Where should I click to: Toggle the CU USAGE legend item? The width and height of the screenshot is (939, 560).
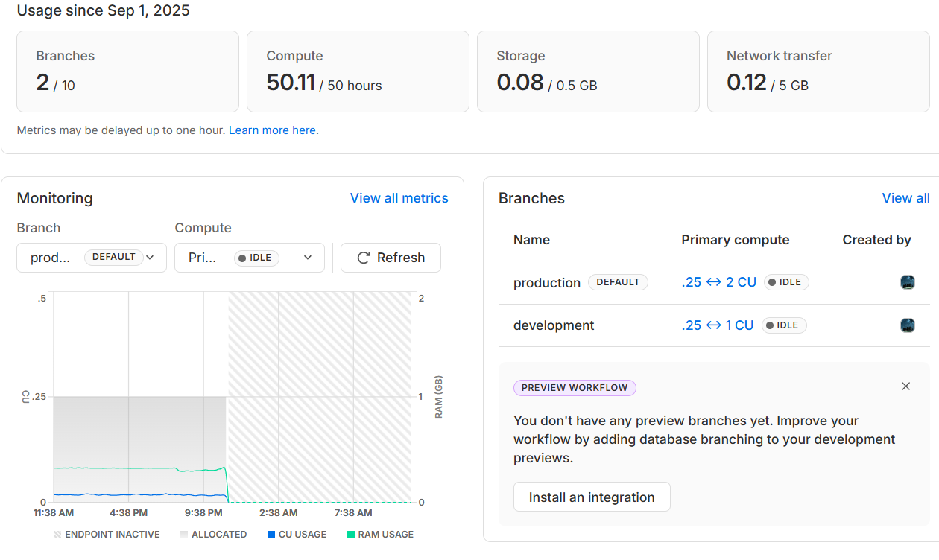coord(297,535)
